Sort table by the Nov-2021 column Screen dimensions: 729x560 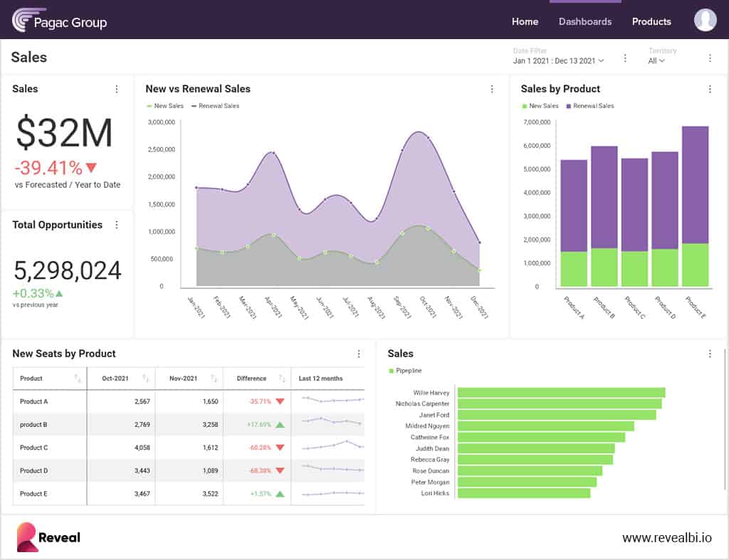(214, 379)
